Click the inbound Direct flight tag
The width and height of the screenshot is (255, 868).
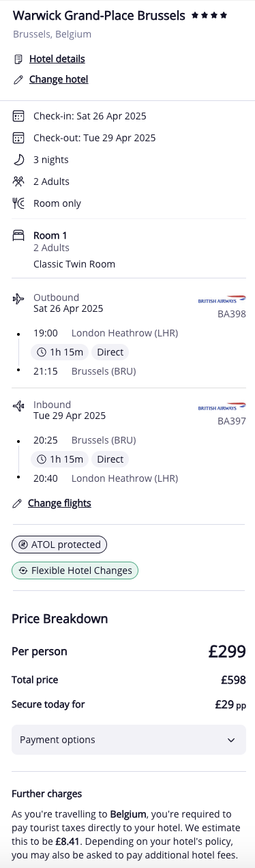tap(110, 459)
